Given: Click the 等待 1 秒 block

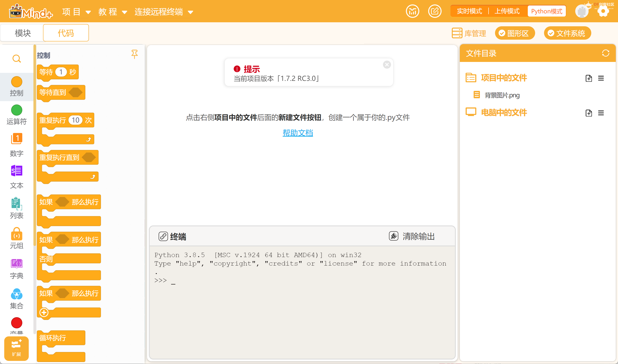Looking at the screenshot, I should (45, 72).
